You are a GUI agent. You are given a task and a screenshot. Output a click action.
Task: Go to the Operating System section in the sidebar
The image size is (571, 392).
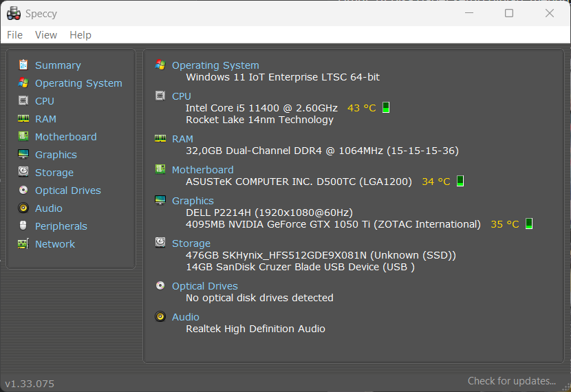[x=78, y=83]
